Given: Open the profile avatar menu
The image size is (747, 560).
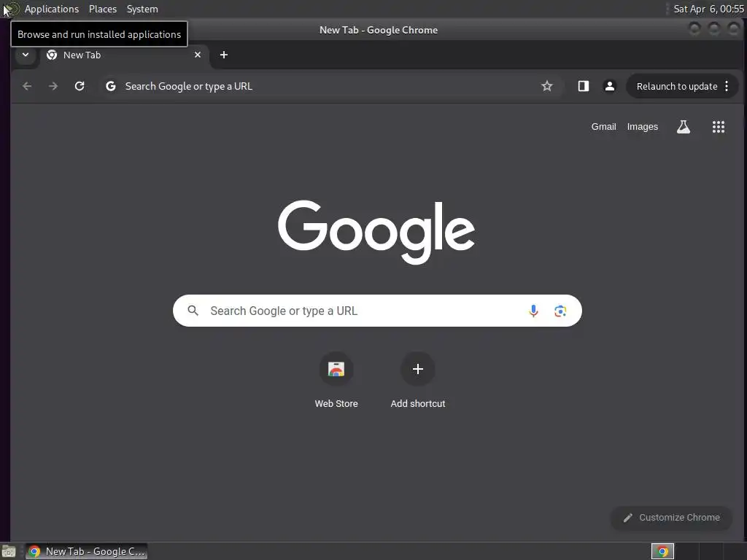Looking at the screenshot, I should click(609, 86).
